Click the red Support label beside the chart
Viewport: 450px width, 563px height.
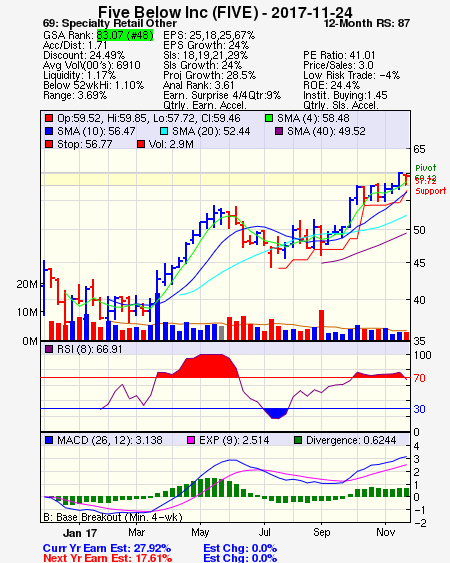coord(431,191)
